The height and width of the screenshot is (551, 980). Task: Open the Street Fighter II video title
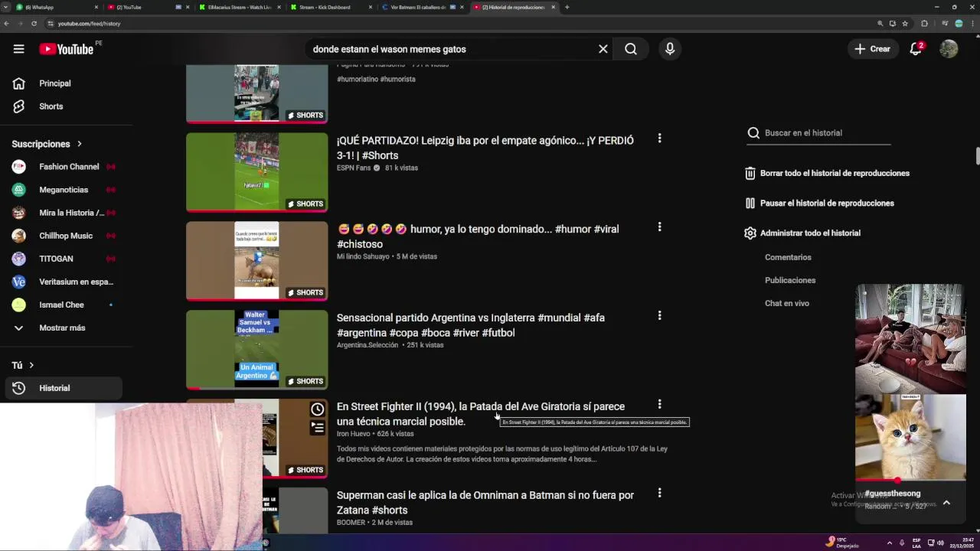(x=481, y=414)
